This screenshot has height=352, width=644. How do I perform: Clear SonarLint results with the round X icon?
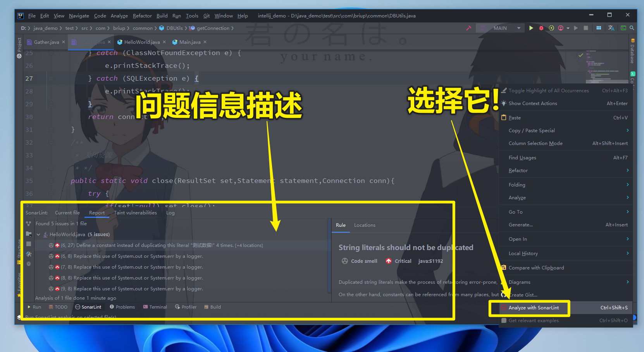point(29,264)
